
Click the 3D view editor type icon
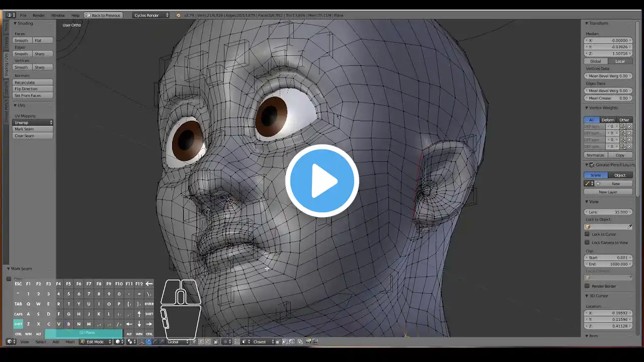click(10, 342)
